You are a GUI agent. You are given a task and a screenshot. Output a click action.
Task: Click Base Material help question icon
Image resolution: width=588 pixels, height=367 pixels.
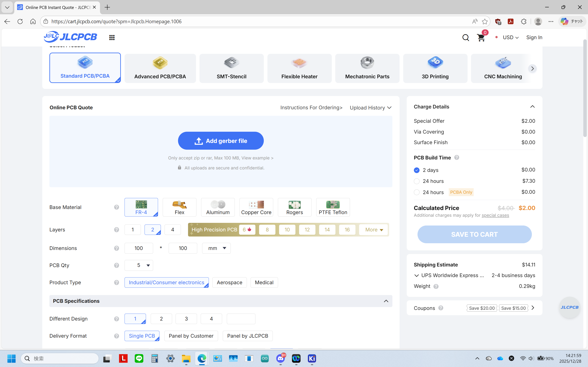pyautogui.click(x=117, y=207)
